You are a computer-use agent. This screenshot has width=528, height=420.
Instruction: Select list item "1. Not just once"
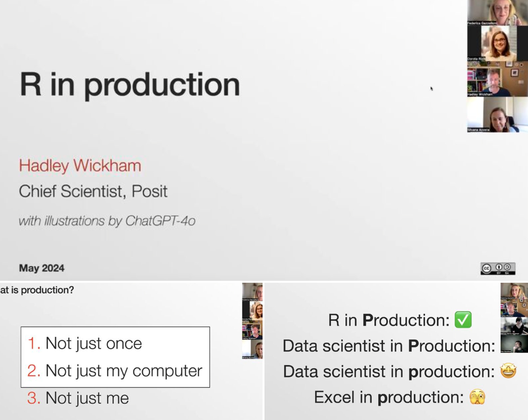click(x=85, y=343)
